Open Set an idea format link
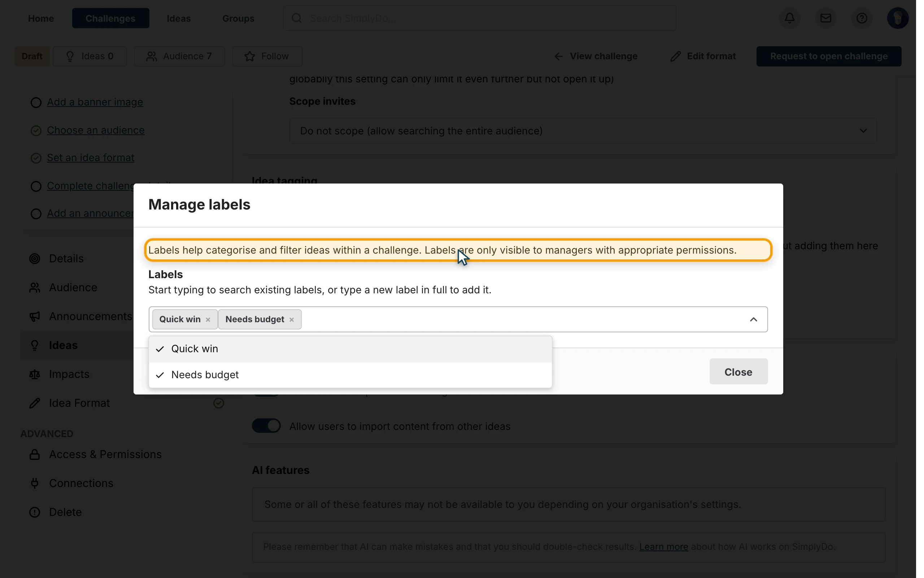This screenshot has height=578, width=924. click(91, 158)
